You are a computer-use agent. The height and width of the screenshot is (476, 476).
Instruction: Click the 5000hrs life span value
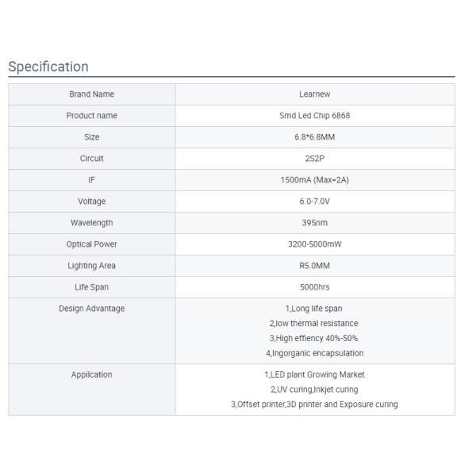[315, 287]
